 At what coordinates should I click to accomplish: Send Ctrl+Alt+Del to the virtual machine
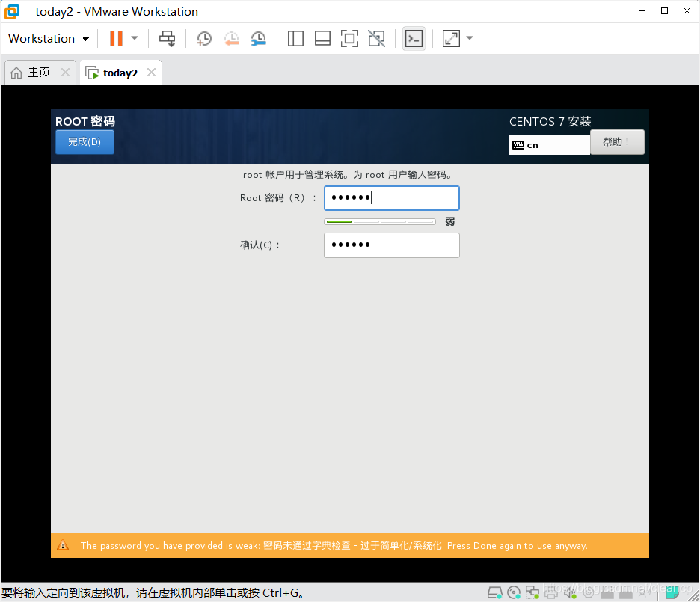coord(168,38)
